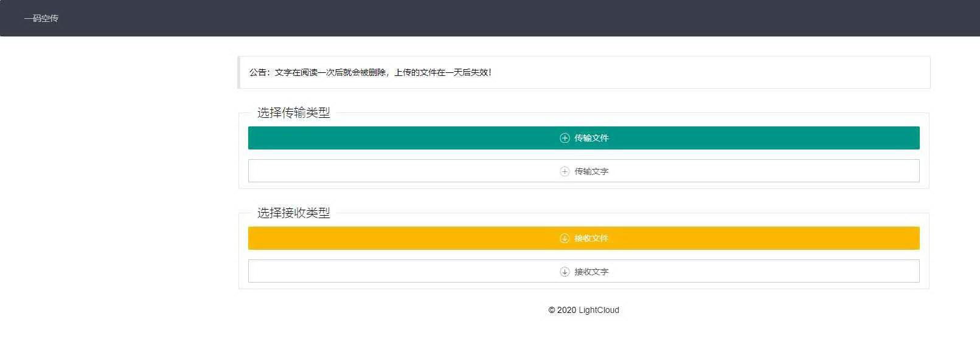Click the LightCloud name in the footer
Viewport: 980px width, 350px height.
click(x=599, y=310)
